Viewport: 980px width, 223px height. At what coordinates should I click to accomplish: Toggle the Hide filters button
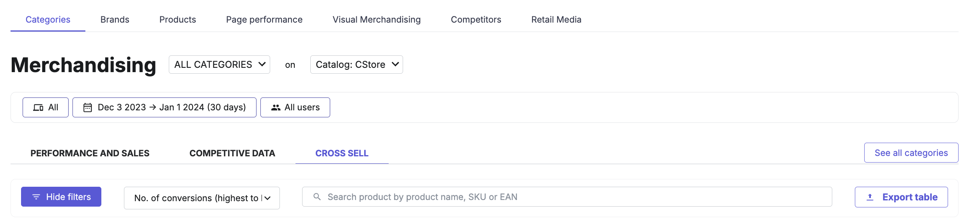click(x=61, y=197)
